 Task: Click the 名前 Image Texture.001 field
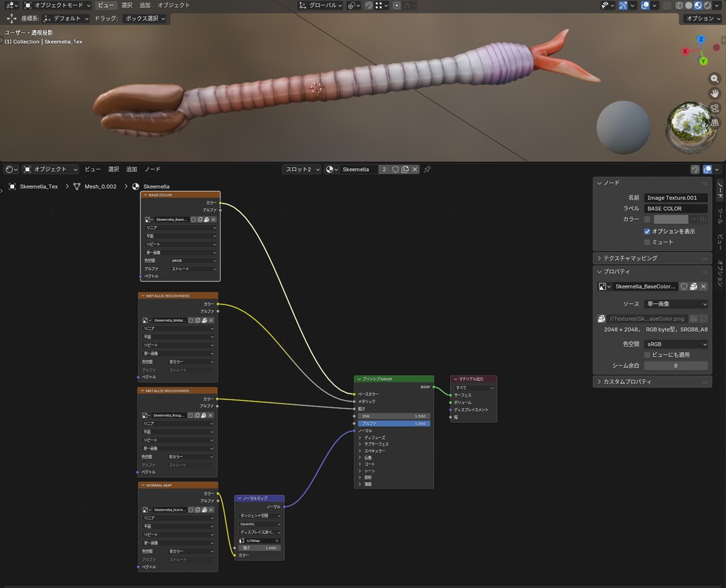(676, 198)
